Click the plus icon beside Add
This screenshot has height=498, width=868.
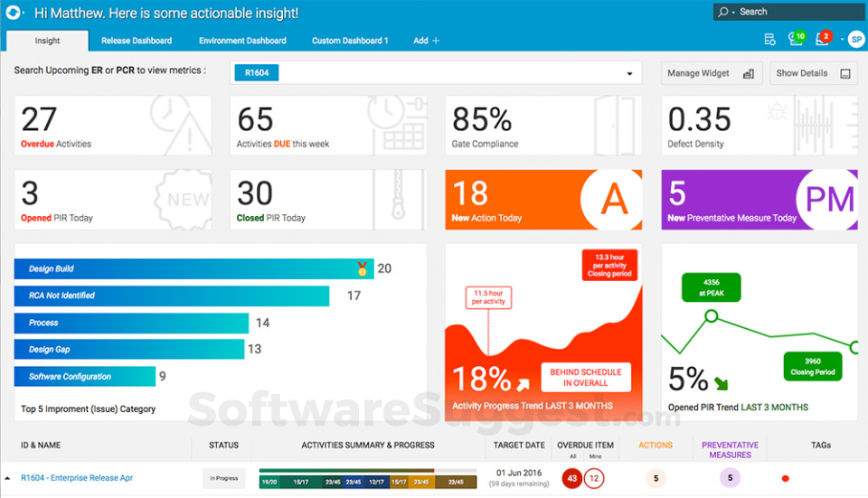point(436,41)
